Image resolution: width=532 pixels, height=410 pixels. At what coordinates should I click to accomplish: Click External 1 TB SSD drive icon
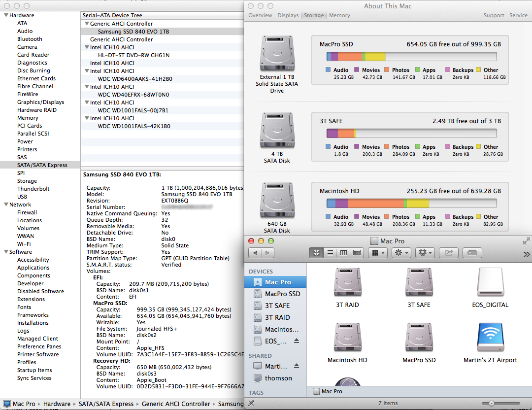pos(277,53)
